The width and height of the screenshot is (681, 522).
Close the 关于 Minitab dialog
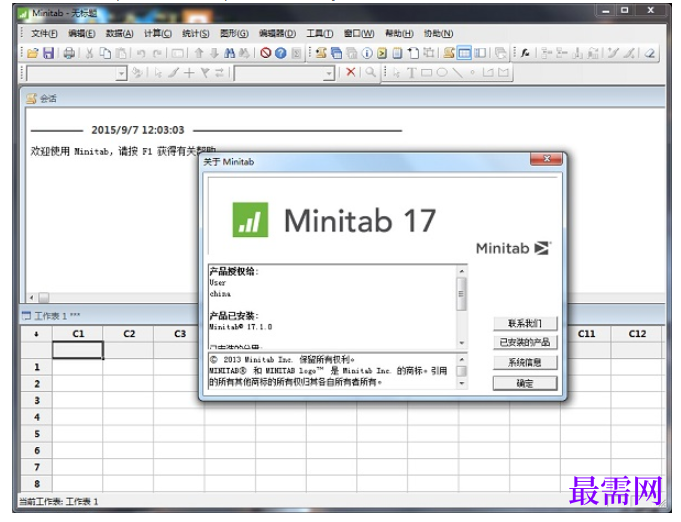(546, 159)
